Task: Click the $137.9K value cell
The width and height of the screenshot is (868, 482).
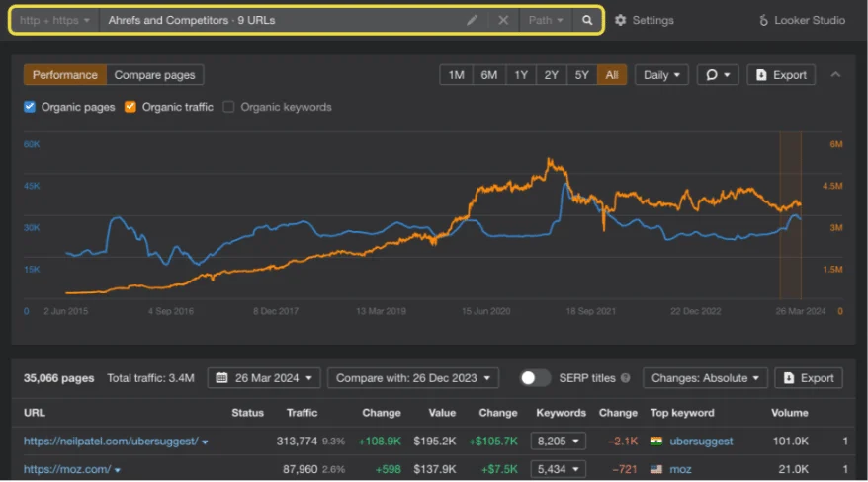Action: tap(435, 469)
